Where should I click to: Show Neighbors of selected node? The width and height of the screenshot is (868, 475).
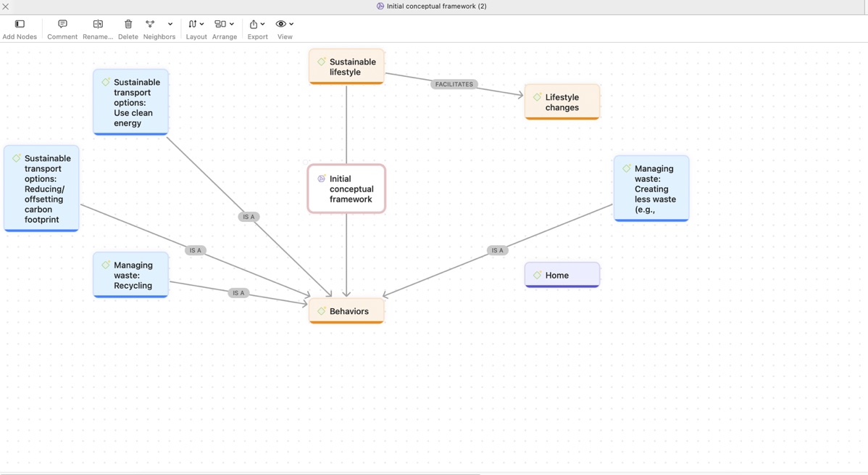pos(150,24)
